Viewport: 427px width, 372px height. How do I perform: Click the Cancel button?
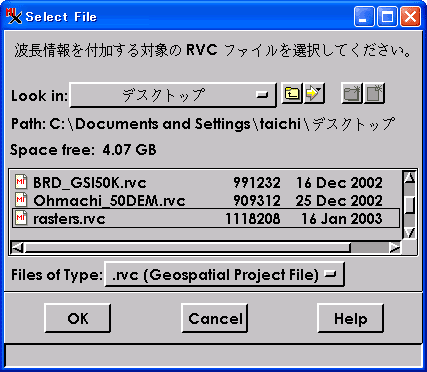coord(215,318)
